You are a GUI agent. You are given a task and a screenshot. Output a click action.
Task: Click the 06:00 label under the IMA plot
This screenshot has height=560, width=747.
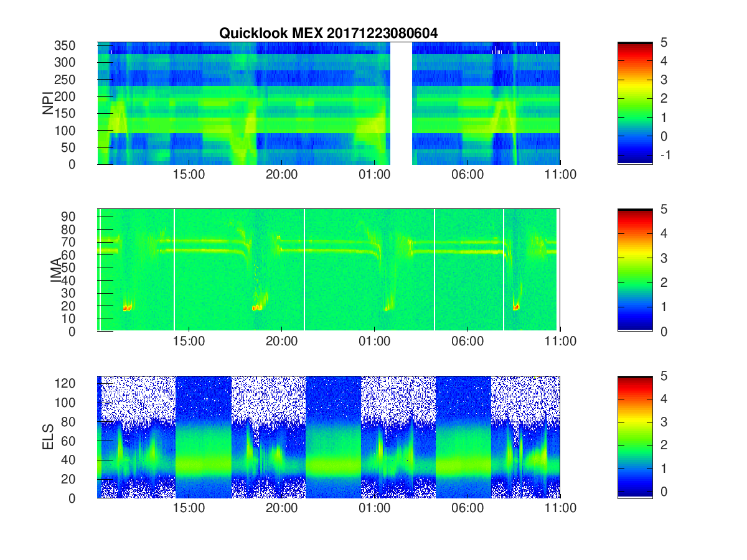pyautogui.click(x=467, y=342)
